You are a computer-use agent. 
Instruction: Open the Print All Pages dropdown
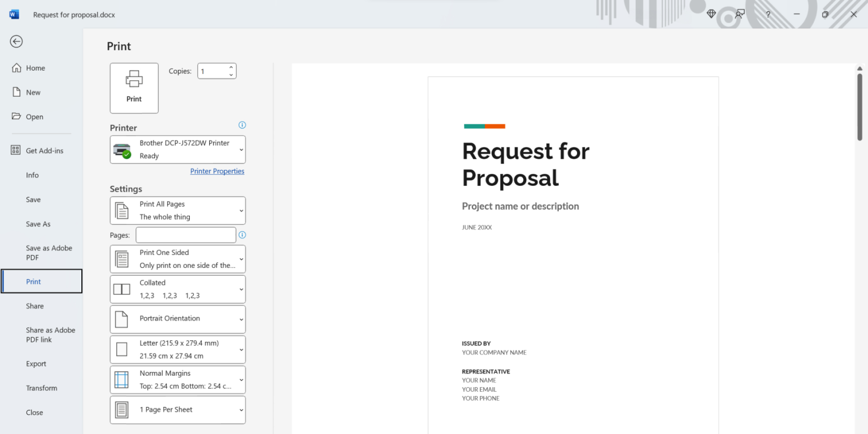(177, 210)
